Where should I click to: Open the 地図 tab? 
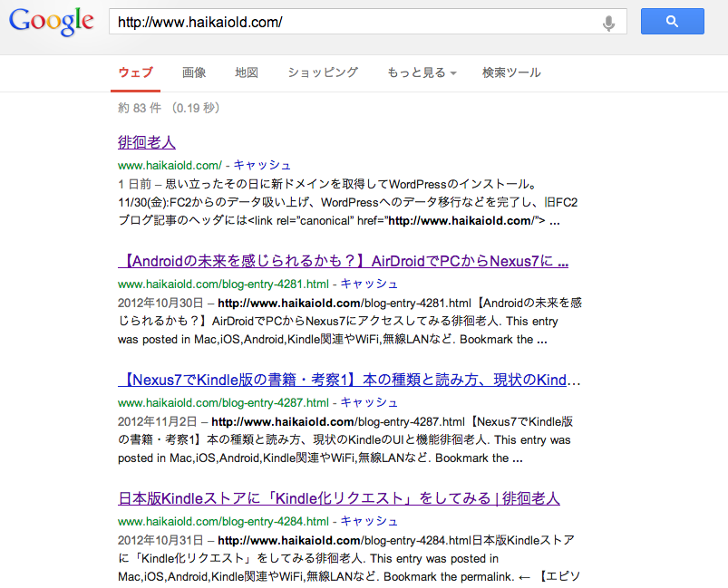[247, 72]
